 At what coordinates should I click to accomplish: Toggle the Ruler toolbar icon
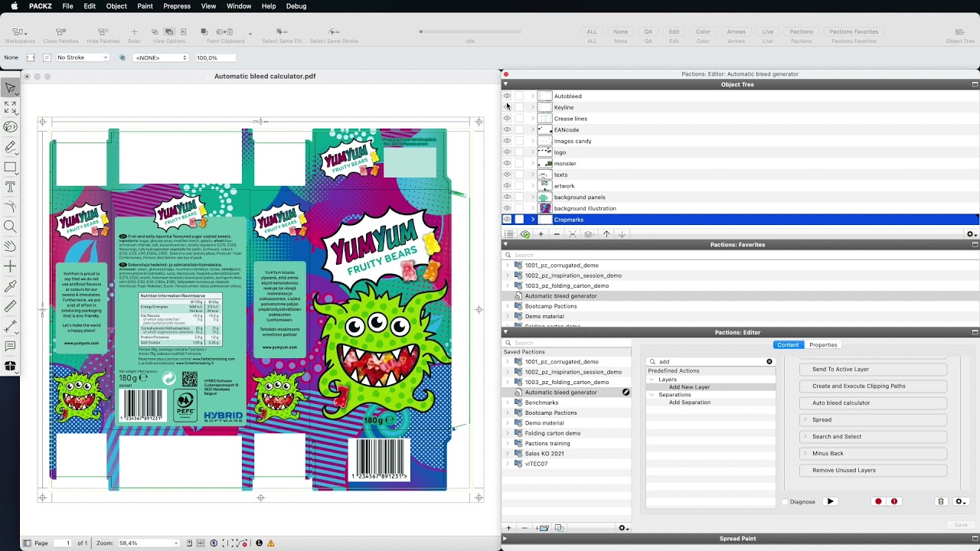click(135, 32)
